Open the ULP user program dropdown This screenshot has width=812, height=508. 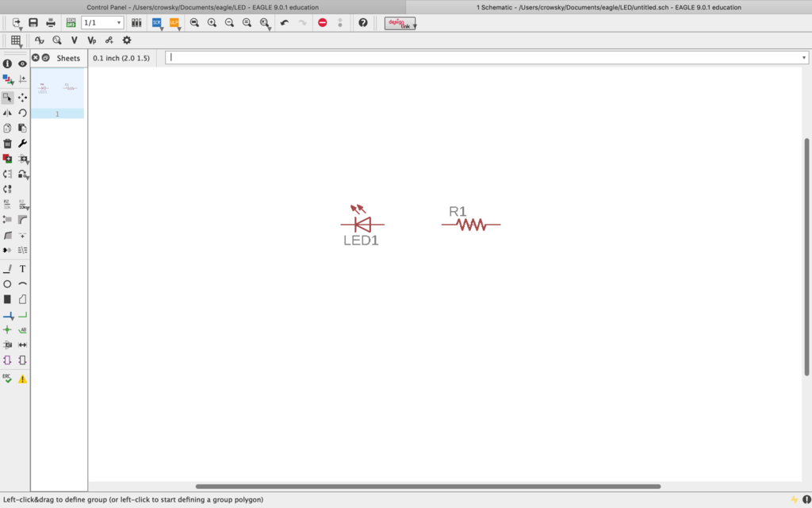tap(174, 23)
